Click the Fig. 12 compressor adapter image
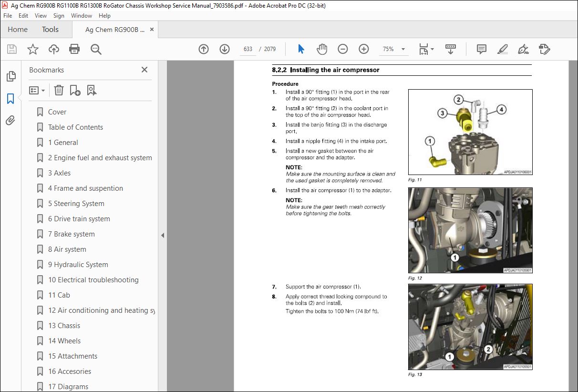Image resolution: width=578 pixels, height=392 pixels. pos(470,230)
